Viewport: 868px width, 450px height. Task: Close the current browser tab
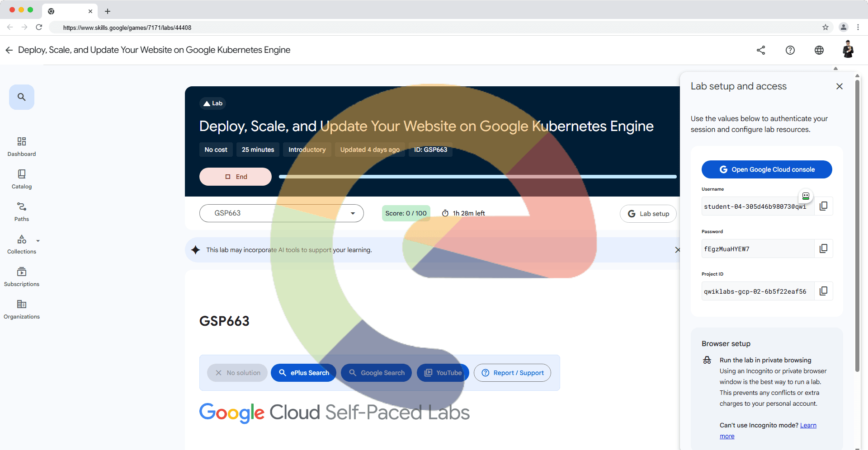(x=90, y=11)
